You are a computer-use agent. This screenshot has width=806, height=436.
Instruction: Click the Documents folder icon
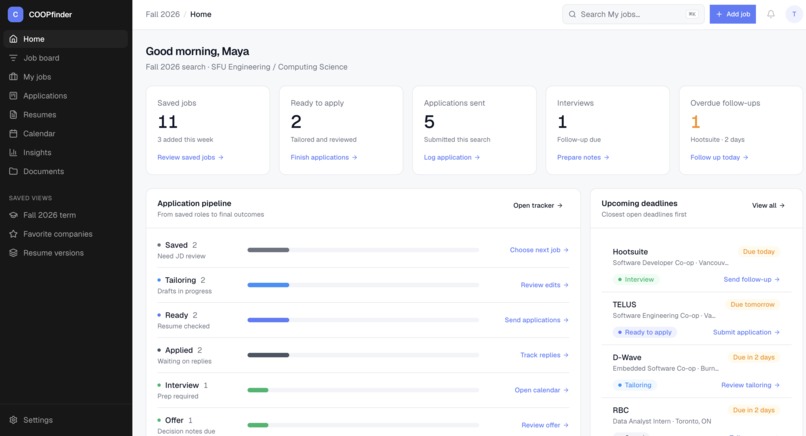point(13,171)
